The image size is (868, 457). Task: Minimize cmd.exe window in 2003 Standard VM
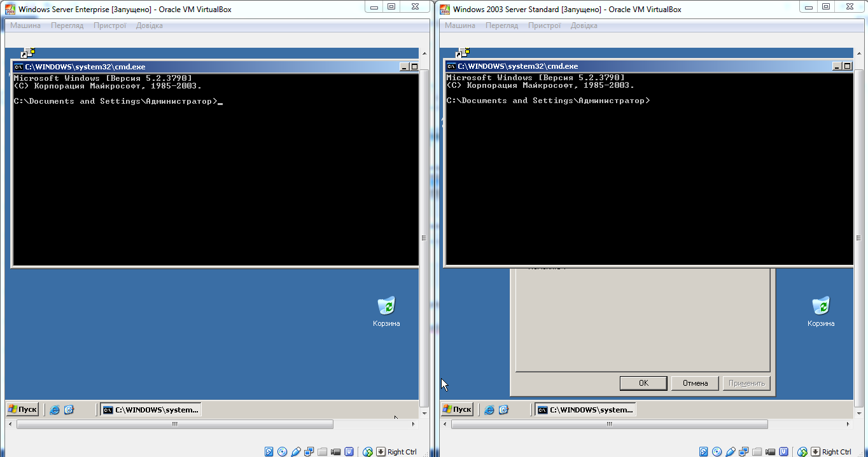[837, 66]
